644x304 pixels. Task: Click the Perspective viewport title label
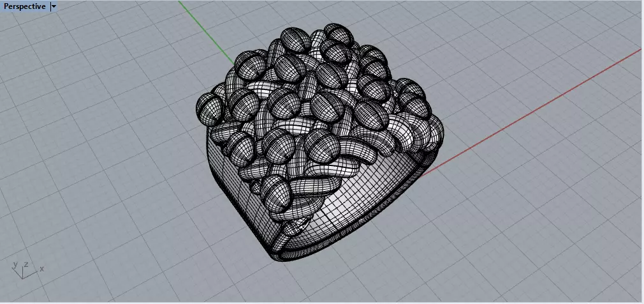coord(25,6)
